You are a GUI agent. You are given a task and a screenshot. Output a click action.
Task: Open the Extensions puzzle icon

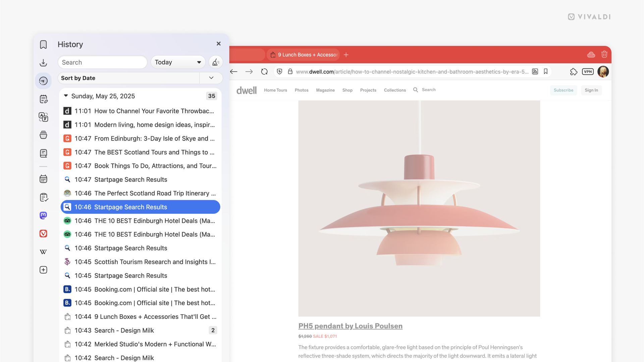574,71
